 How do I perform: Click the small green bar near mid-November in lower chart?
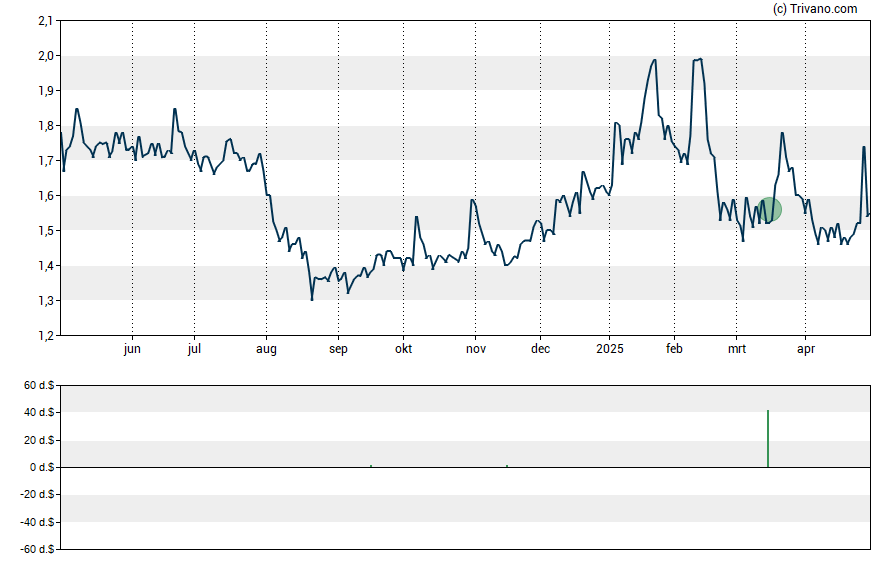tap(507, 466)
